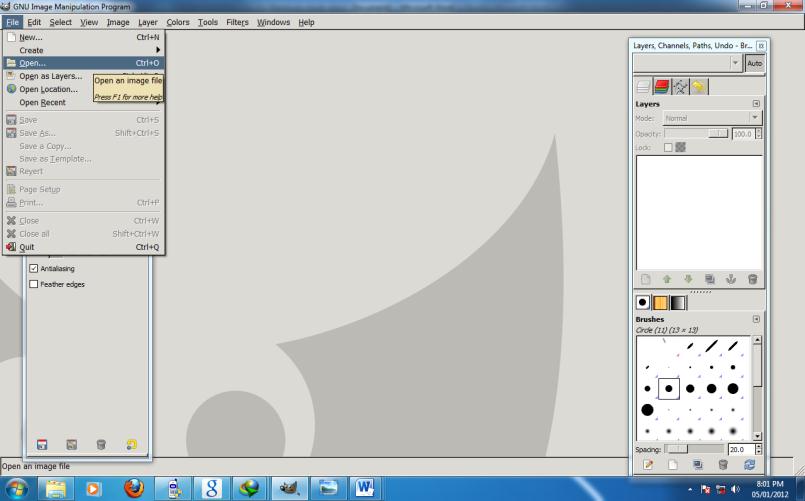805x501 pixels.
Task: Choose Quit in the File menu
Action: 84,247
